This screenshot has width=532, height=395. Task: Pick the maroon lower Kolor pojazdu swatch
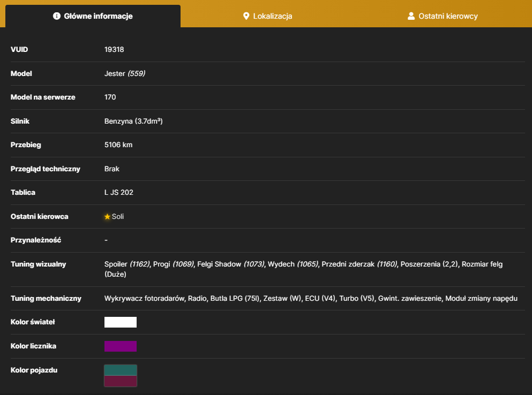tap(121, 381)
